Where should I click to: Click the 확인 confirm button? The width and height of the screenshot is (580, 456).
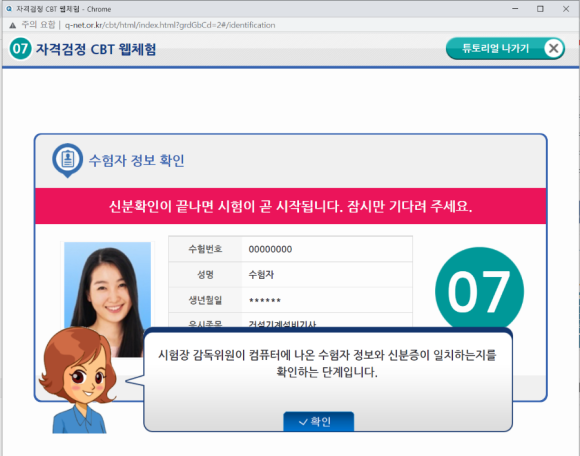click(318, 421)
